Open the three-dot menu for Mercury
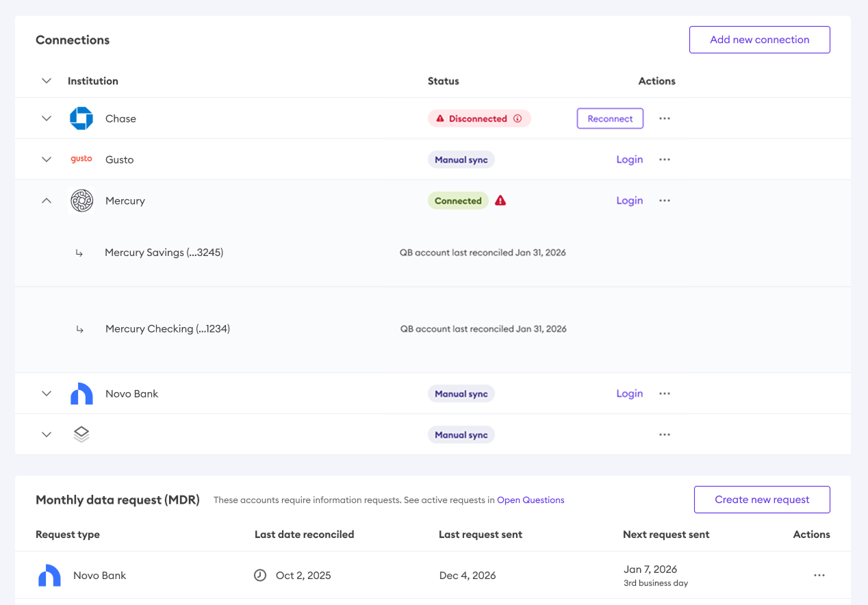 tap(665, 201)
